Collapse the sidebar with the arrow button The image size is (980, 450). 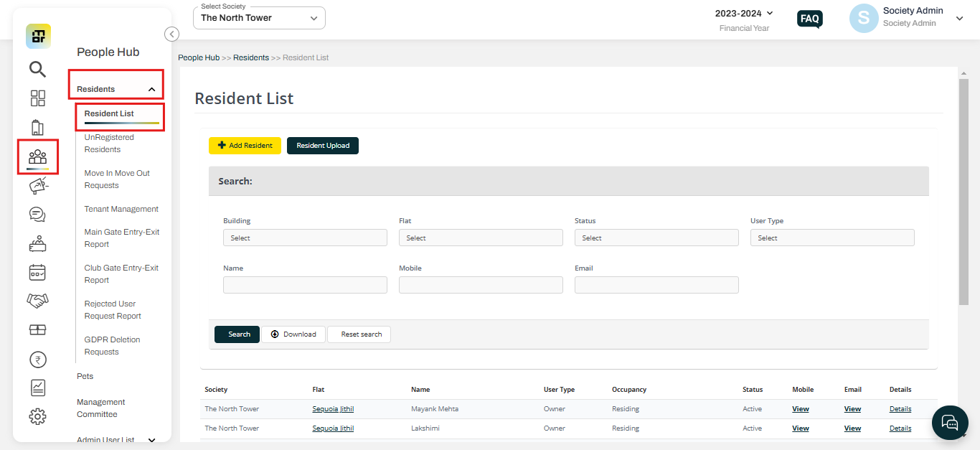(171, 34)
